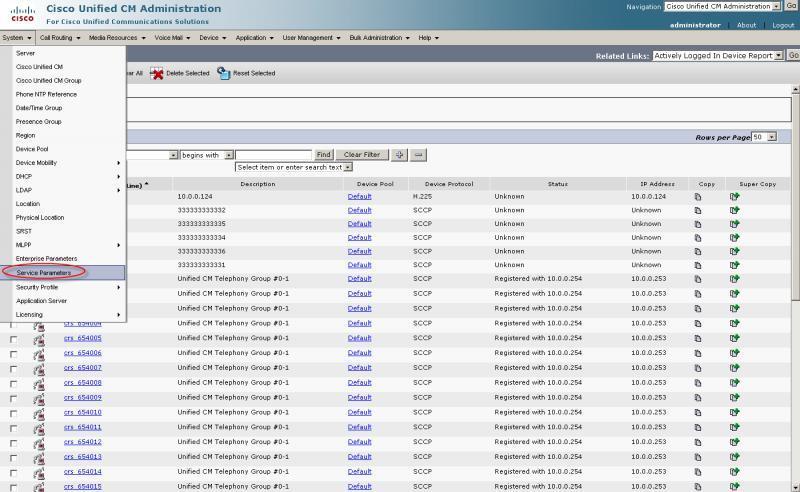
Task: Click the Logout link
Action: point(783,25)
